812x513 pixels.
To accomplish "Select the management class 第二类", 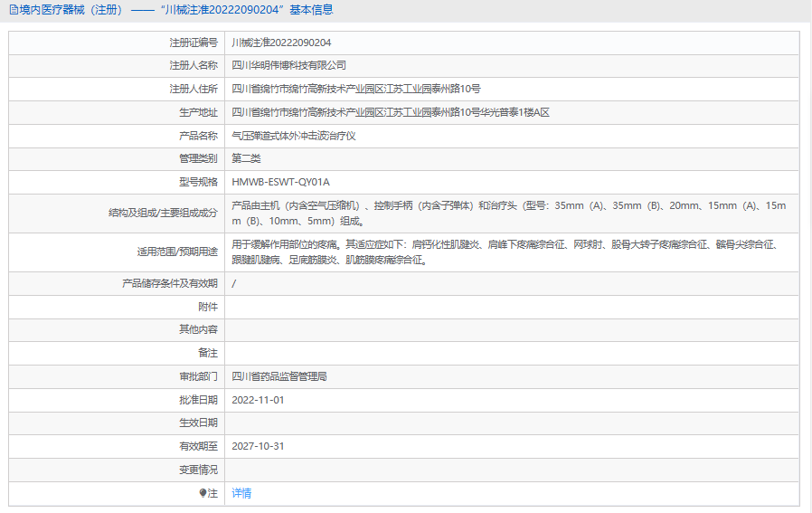I will coord(246,158).
